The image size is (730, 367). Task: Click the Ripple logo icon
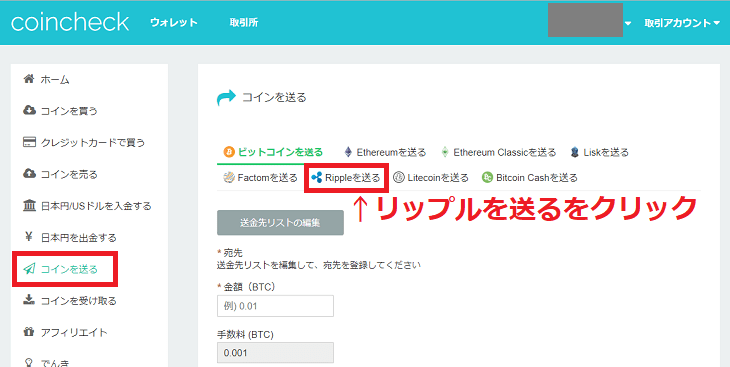pyautogui.click(x=317, y=177)
